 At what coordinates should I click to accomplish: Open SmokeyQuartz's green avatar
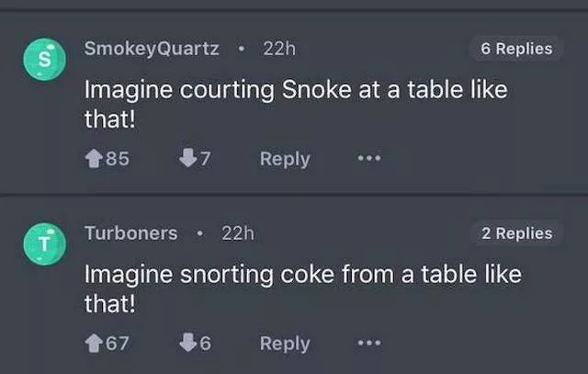(x=40, y=58)
